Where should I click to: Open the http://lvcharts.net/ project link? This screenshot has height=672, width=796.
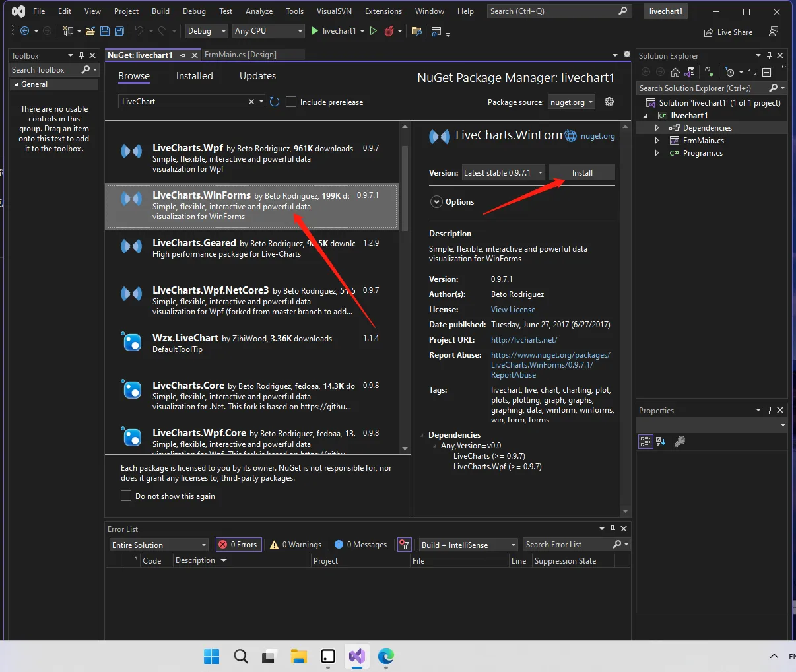(524, 340)
